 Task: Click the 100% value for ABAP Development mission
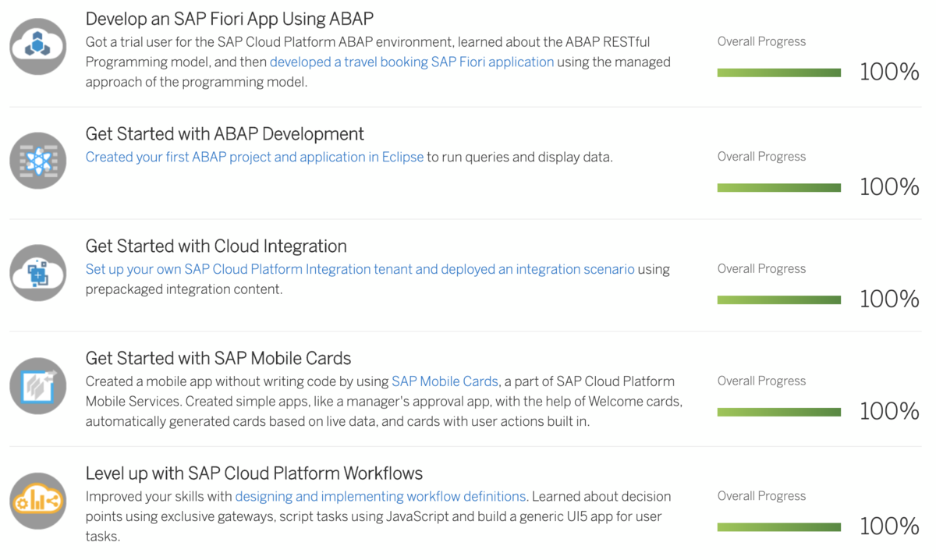(x=889, y=187)
